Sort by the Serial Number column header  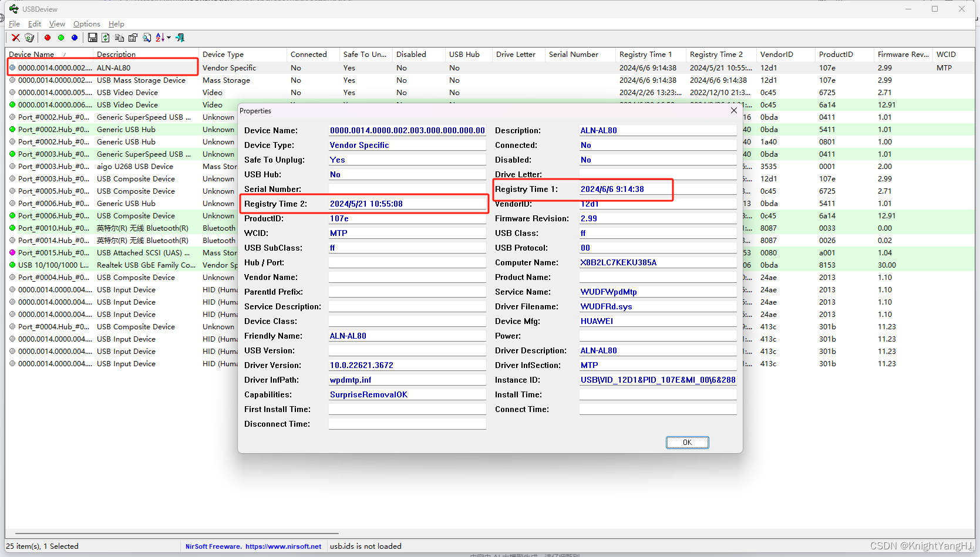click(581, 54)
